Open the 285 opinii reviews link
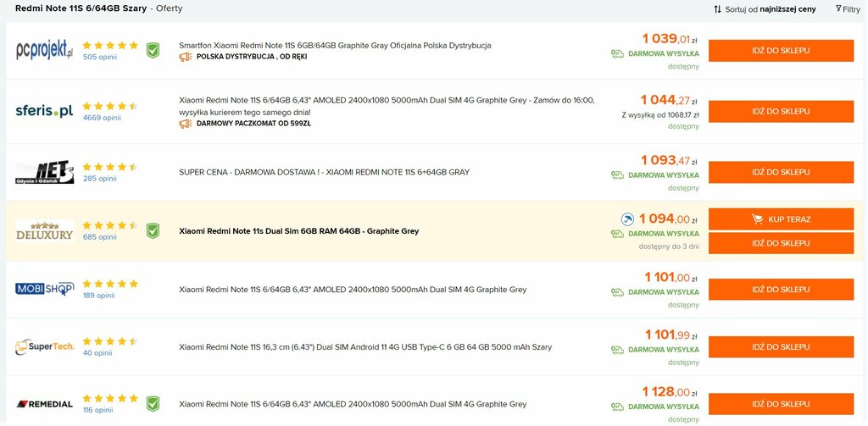The image size is (868, 426). [100, 178]
